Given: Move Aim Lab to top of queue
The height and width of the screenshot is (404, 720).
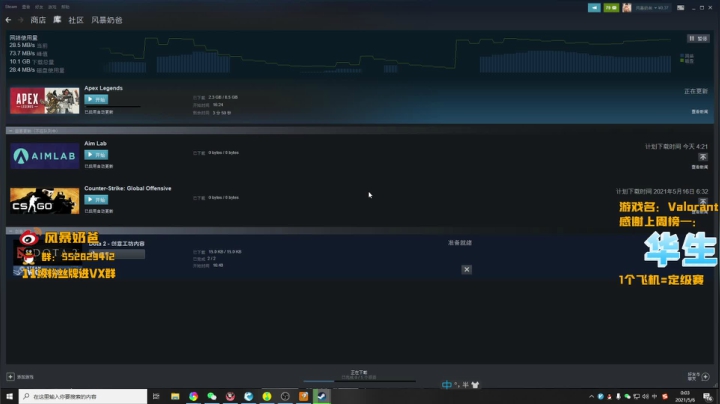Looking at the screenshot, I should [703, 157].
